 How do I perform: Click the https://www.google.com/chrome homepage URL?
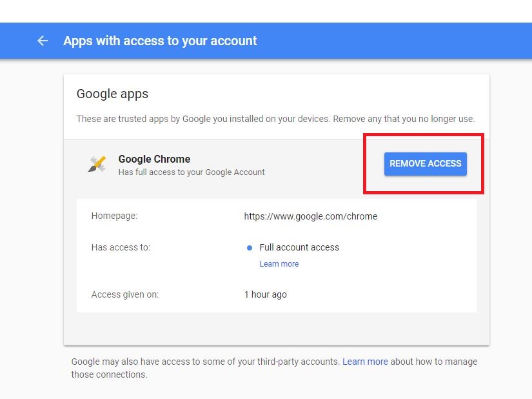tap(310, 216)
